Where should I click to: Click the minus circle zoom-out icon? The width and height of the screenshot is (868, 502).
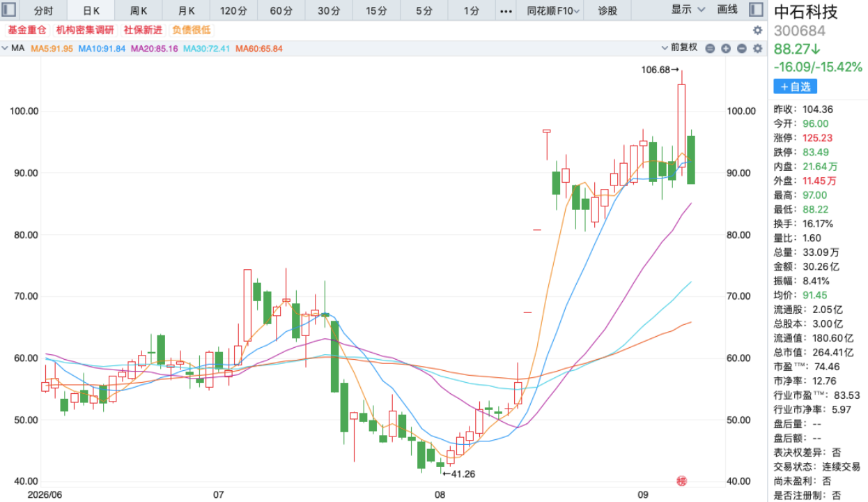(x=710, y=48)
